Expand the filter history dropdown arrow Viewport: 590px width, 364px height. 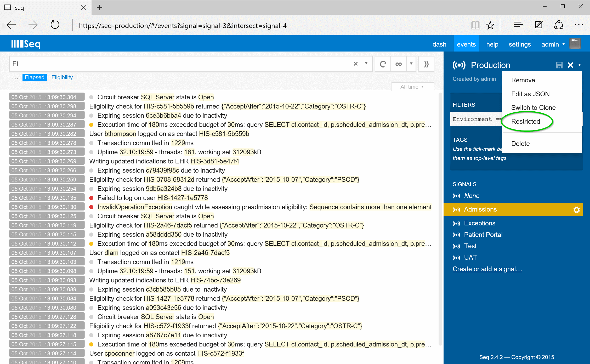pyautogui.click(x=366, y=64)
